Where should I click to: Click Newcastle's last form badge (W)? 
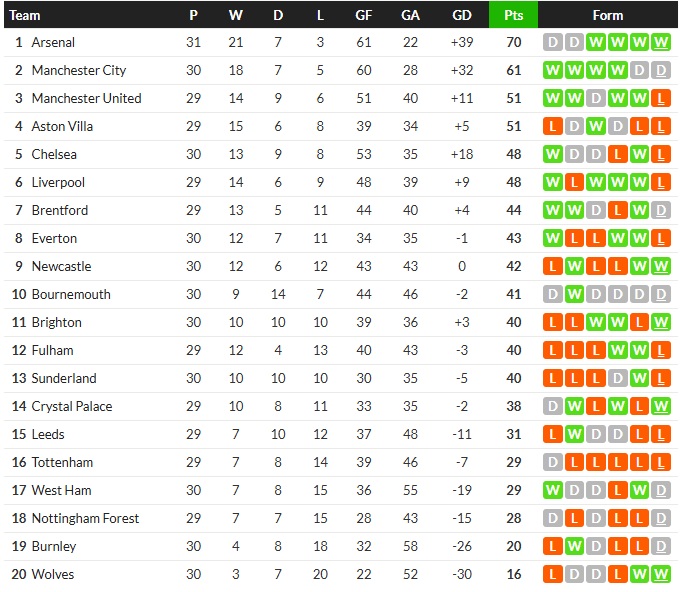coord(662,266)
